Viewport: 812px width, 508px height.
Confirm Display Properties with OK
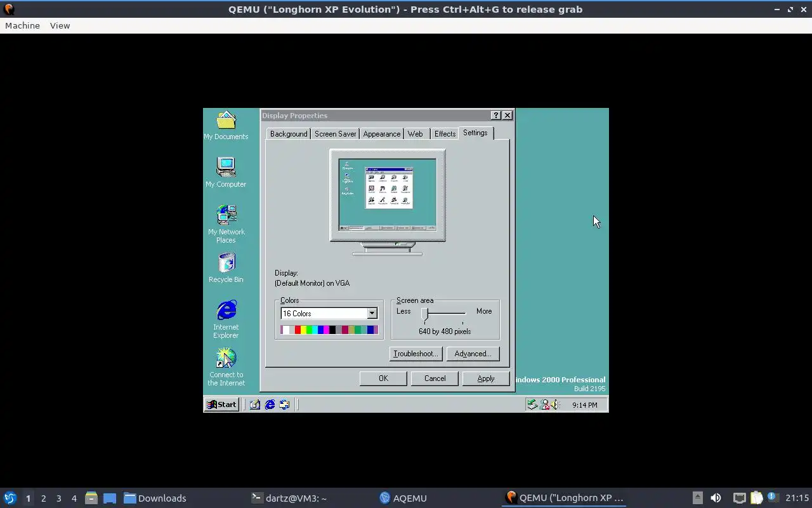383,378
